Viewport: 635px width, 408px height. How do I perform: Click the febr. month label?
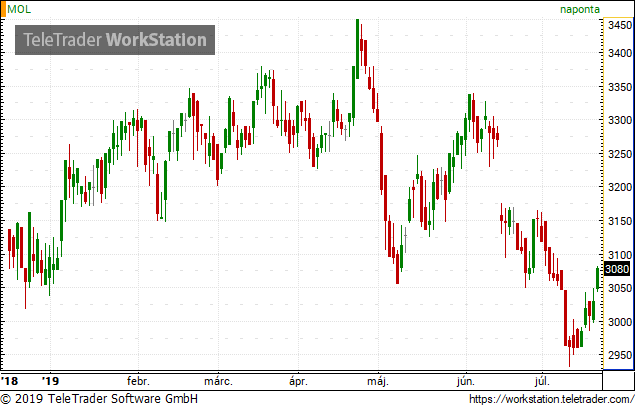point(138,381)
